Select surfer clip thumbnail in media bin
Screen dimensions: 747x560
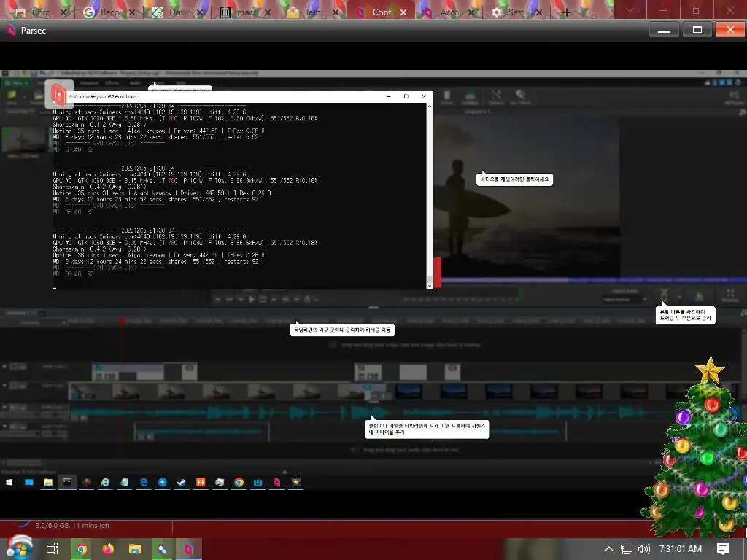click(24, 140)
